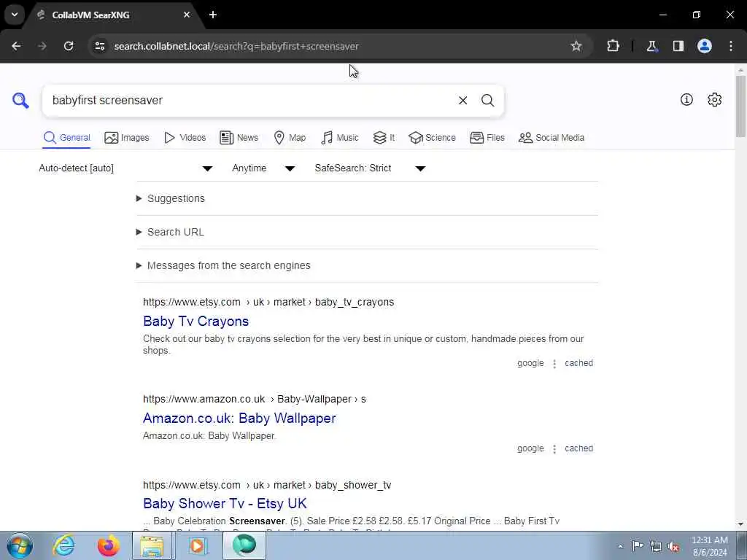Launch Internet Explorer from taskbar

pyautogui.click(x=64, y=545)
